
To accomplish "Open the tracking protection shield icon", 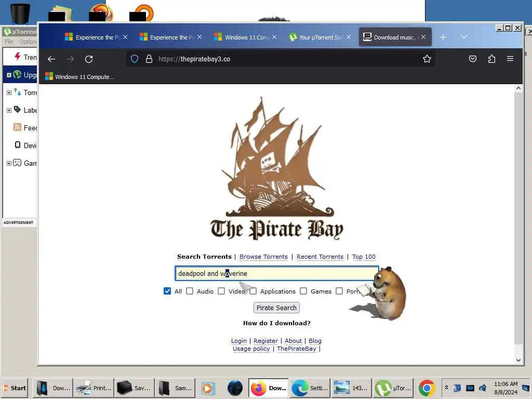I will (x=135, y=59).
